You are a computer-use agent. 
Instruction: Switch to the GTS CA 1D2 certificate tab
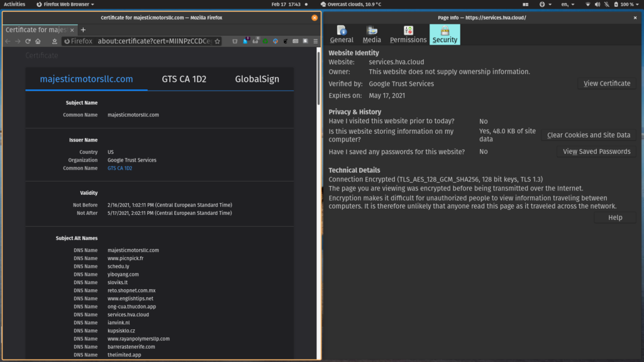click(x=184, y=79)
